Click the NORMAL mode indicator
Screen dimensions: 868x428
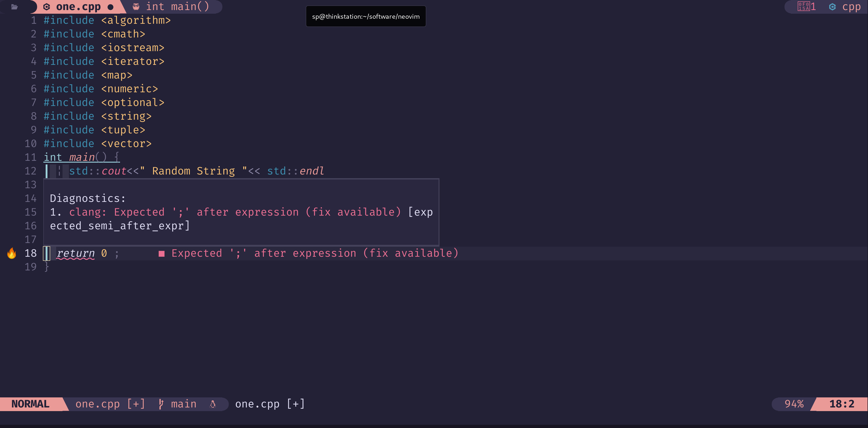[30, 404]
